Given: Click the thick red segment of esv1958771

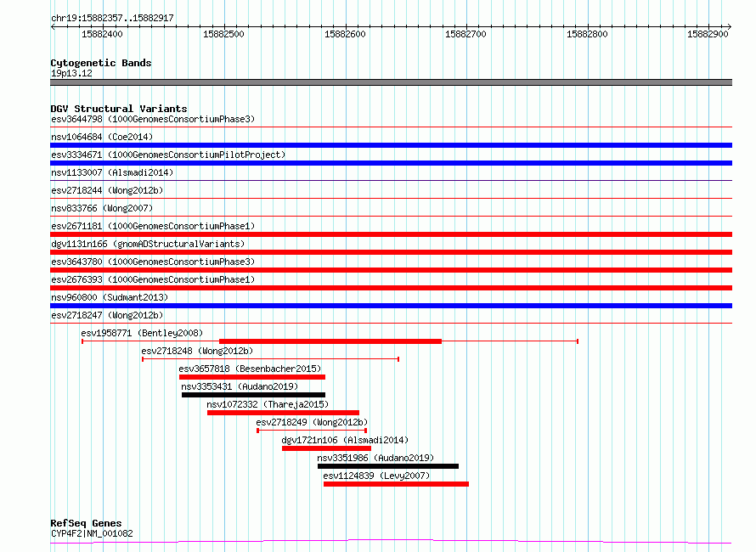Looking at the screenshot, I should tap(330, 341).
